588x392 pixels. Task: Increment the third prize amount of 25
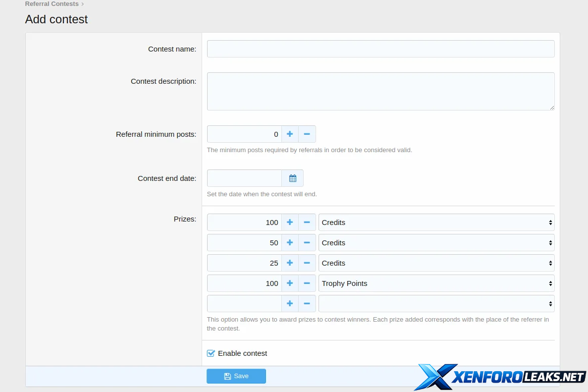pos(290,263)
